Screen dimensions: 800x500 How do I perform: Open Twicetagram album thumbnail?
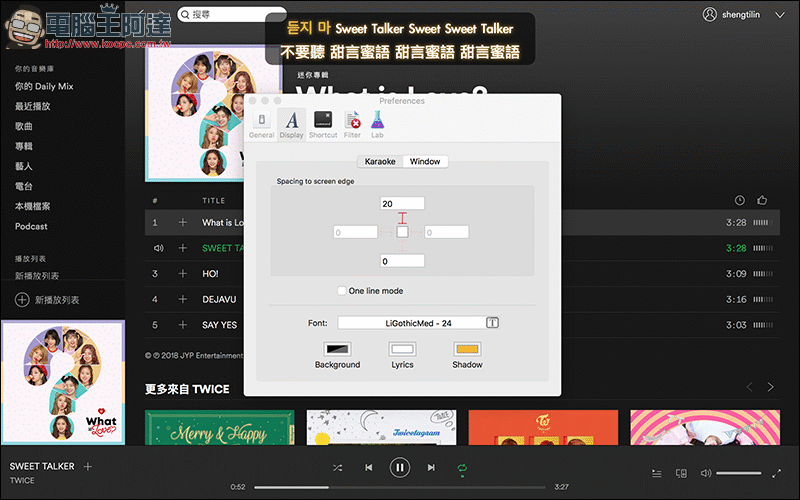pos(381,428)
